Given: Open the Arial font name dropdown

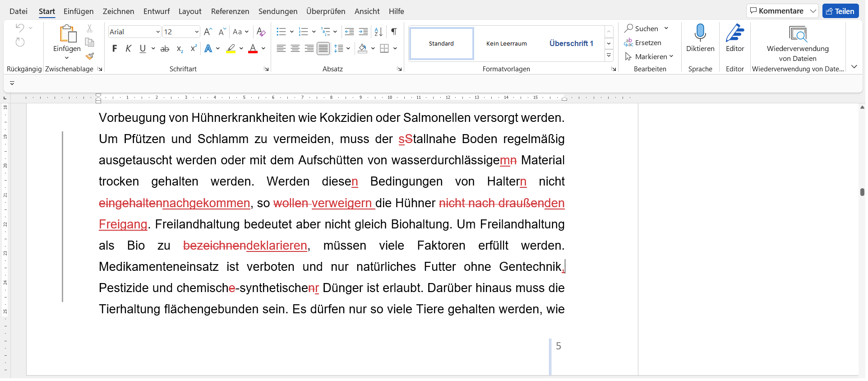Looking at the screenshot, I should click(x=157, y=32).
